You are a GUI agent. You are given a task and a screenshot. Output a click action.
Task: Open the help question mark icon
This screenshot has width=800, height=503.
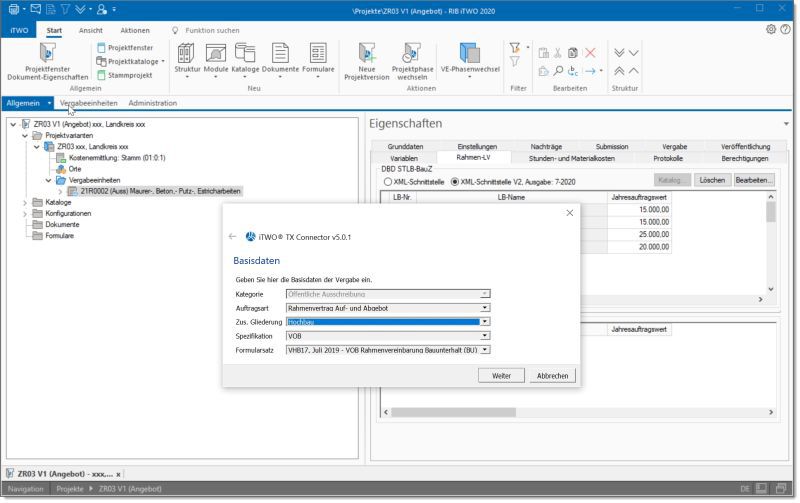(x=785, y=29)
